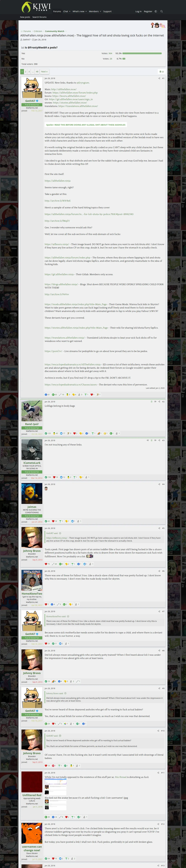Click the share icon on post #6
This screenshot has height=868, width=186.
pyautogui.click(x=159, y=571)
